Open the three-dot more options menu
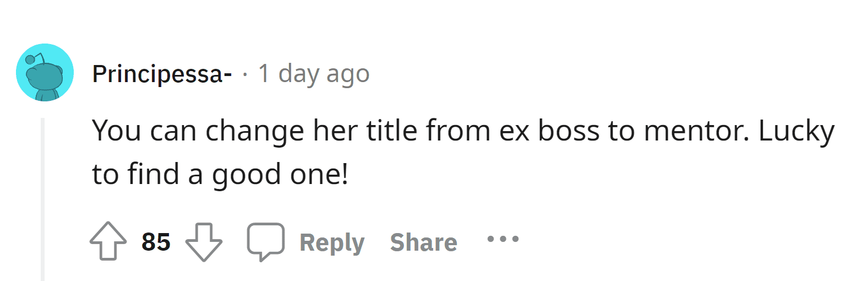The height and width of the screenshot is (281, 868). pos(503,239)
